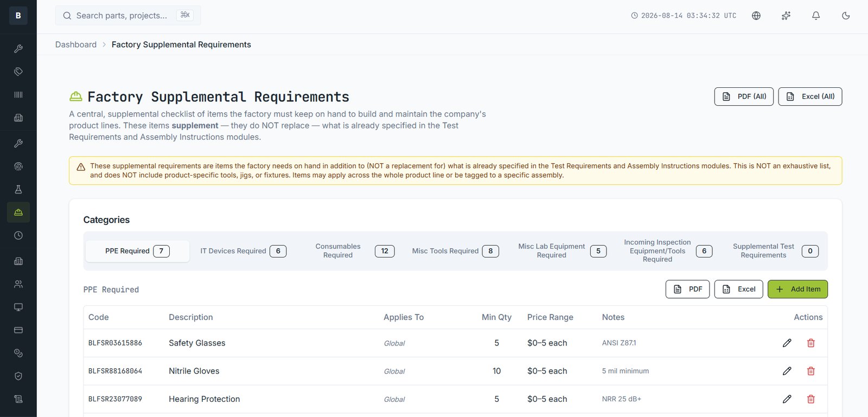The height and width of the screenshot is (417, 868).
Task: Delete the Safety Glasses row with the trash icon
Action: coord(811,343)
